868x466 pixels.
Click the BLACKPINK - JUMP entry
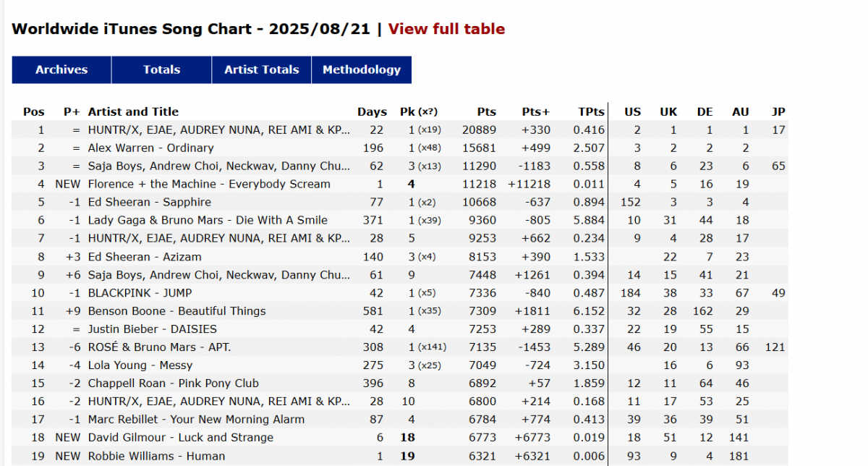[140, 292]
